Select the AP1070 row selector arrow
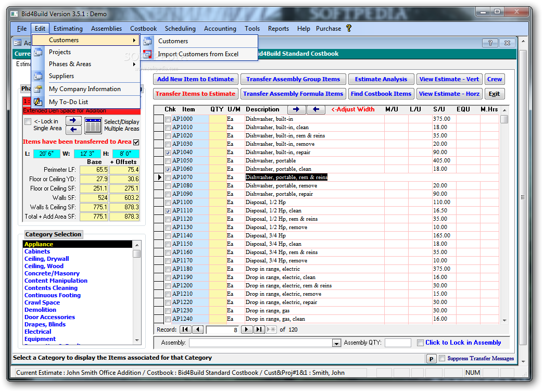 (x=159, y=178)
